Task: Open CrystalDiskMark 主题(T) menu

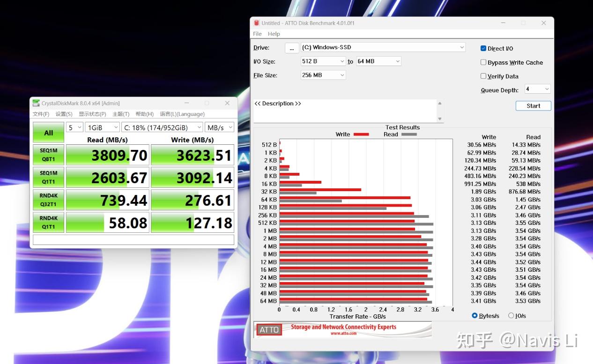Action: (121, 114)
